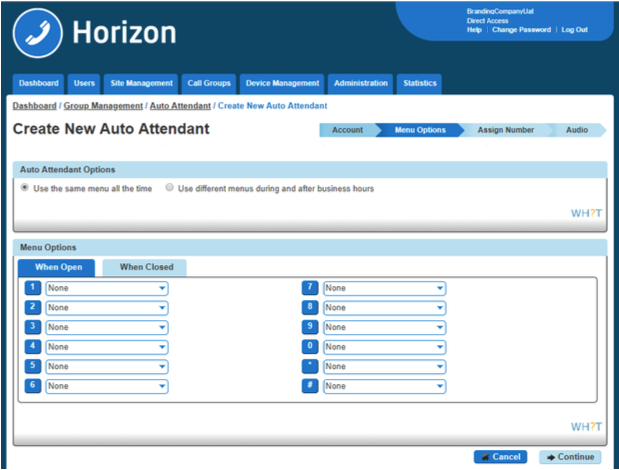This screenshot has width=619, height=470.
Task: Click the Audio wizard step
Action: pos(577,130)
